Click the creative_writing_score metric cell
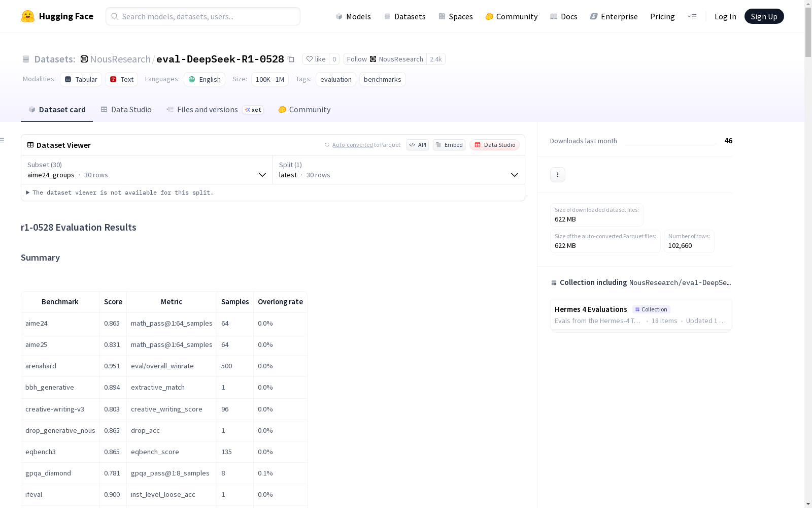The height and width of the screenshot is (508, 812). tap(172, 409)
